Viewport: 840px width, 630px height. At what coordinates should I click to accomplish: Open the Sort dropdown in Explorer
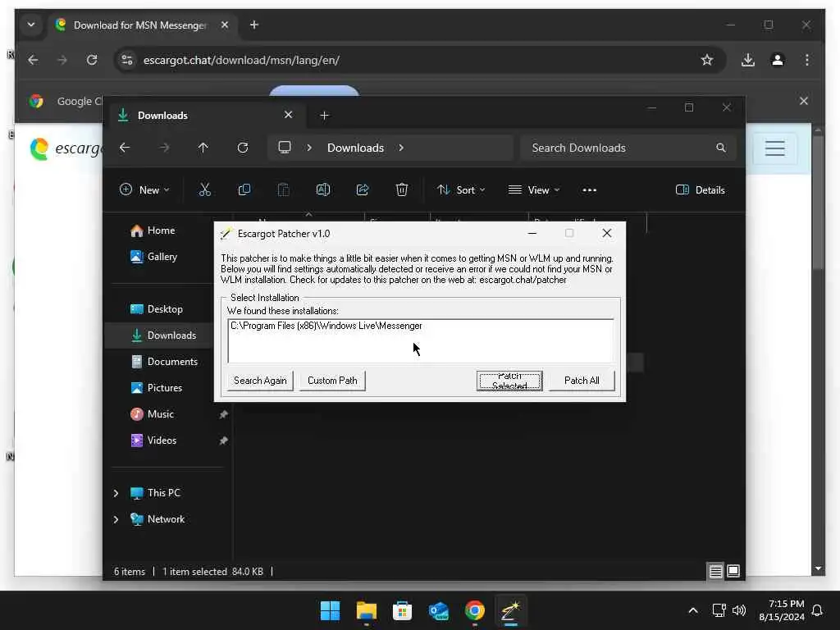[461, 189]
